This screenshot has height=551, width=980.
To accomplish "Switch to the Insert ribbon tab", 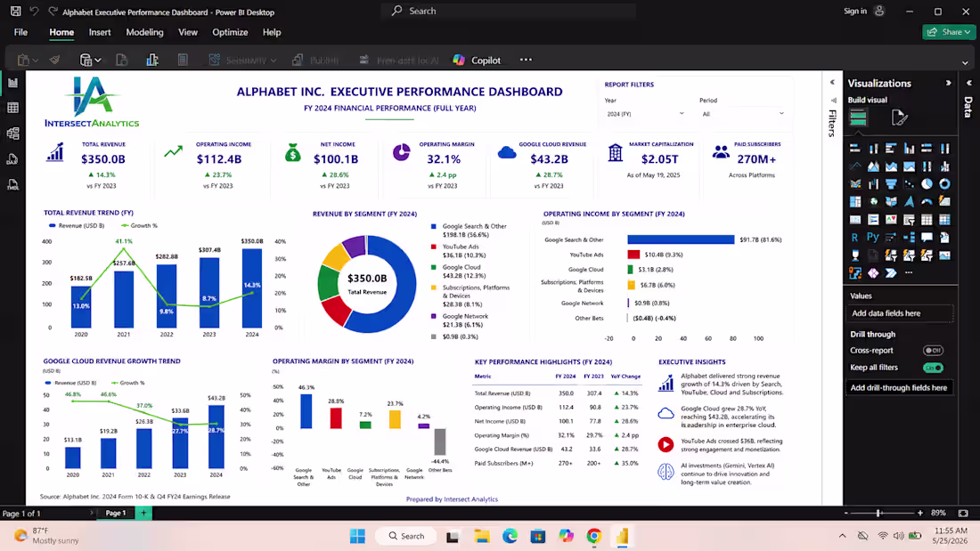I will point(100,32).
